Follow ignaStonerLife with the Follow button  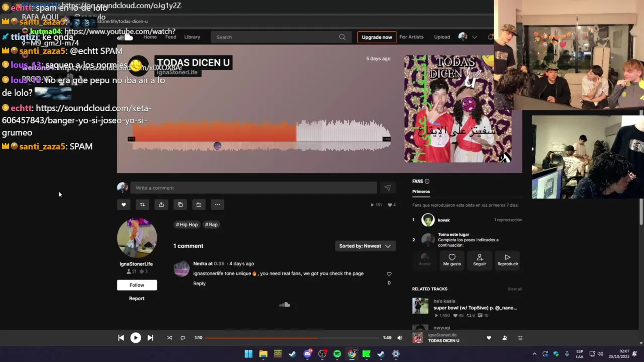[137, 285]
